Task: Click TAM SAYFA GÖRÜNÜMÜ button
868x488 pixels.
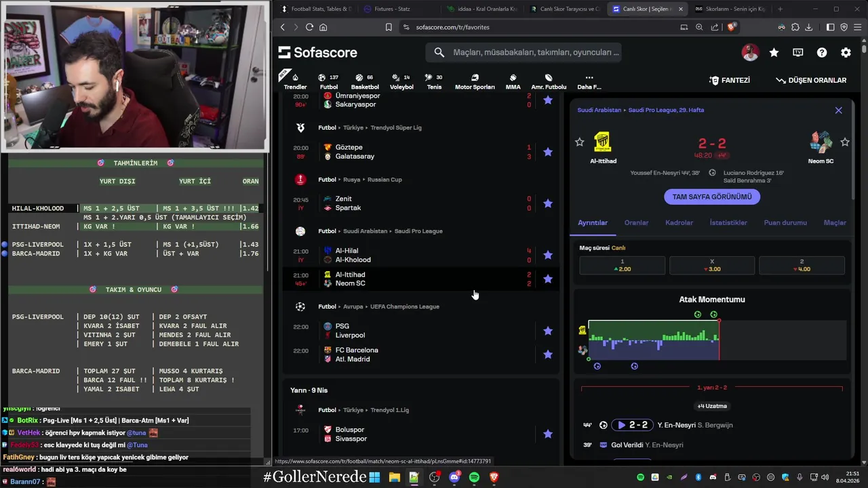Action: (x=712, y=197)
